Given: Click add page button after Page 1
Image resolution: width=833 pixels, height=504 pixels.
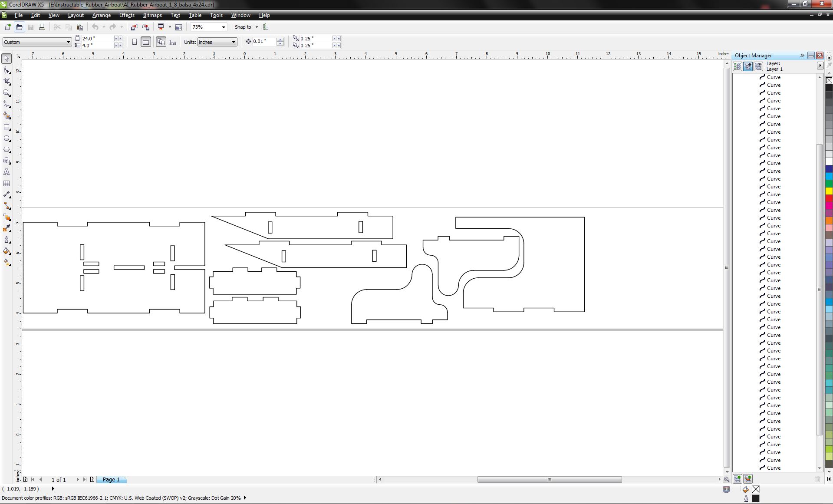Looking at the screenshot, I should [x=92, y=480].
